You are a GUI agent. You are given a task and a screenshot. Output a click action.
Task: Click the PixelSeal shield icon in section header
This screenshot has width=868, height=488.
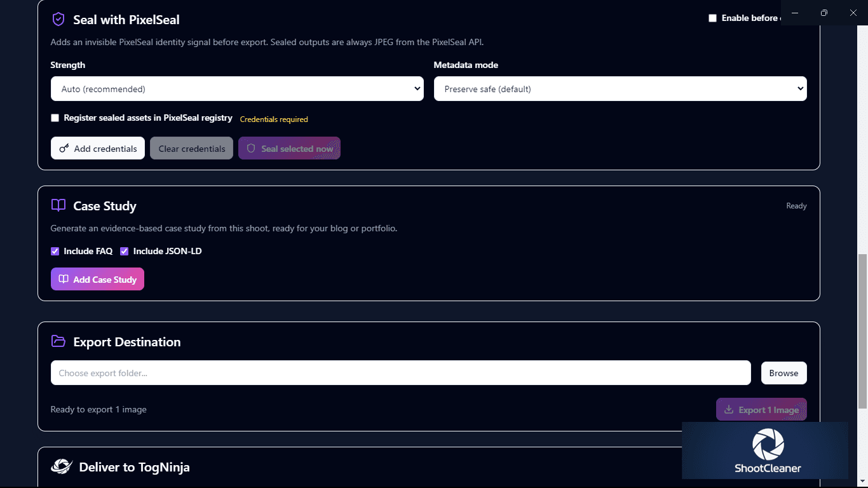point(58,20)
